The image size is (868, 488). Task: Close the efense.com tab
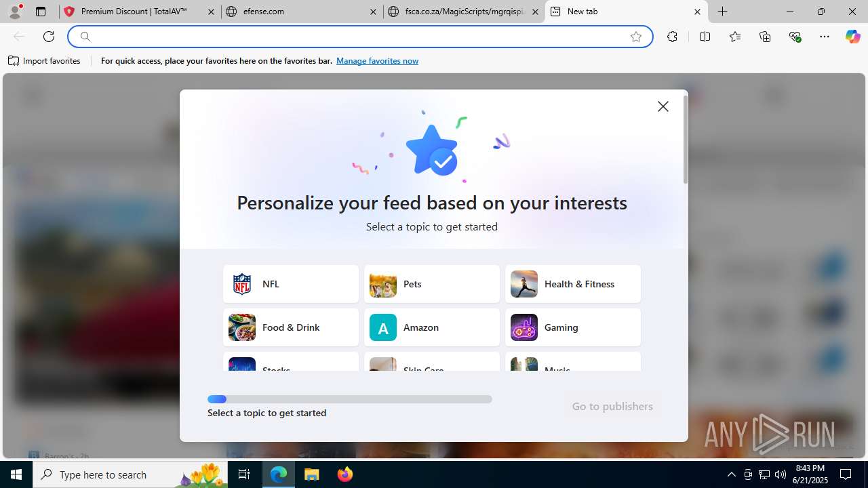click(374, 12)
